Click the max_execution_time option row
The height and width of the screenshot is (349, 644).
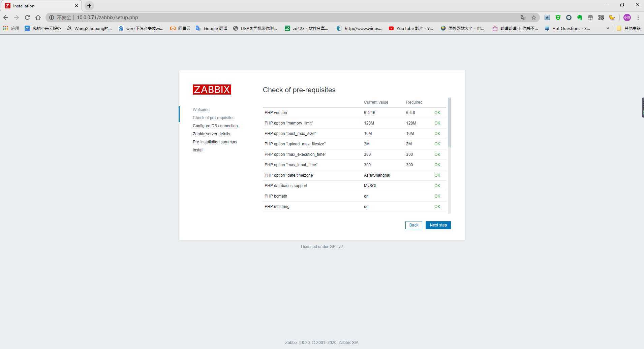(x=355, y=154)
